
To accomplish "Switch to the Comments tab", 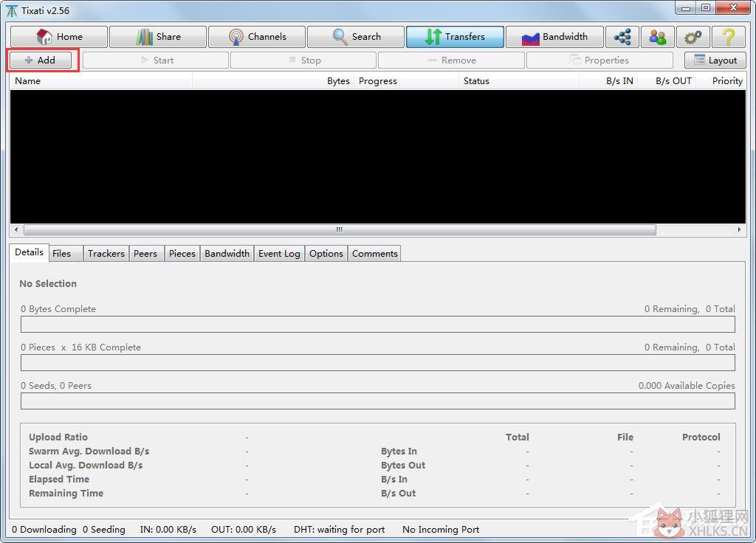I will [374, 254].
